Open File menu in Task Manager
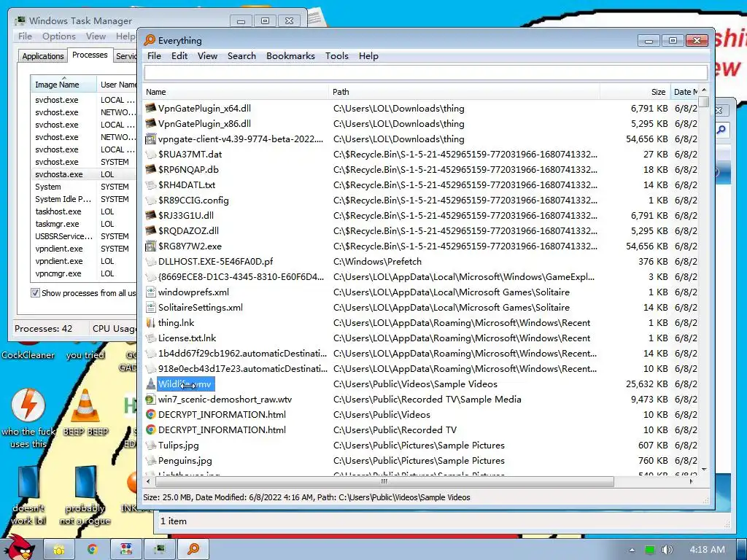747x560 pixels. coord(25,36)
